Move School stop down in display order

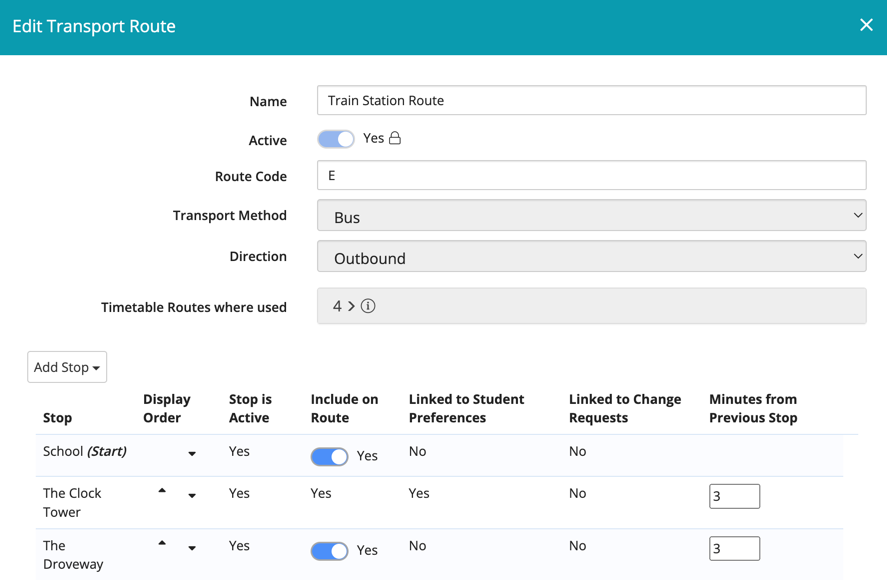[192, 454]
